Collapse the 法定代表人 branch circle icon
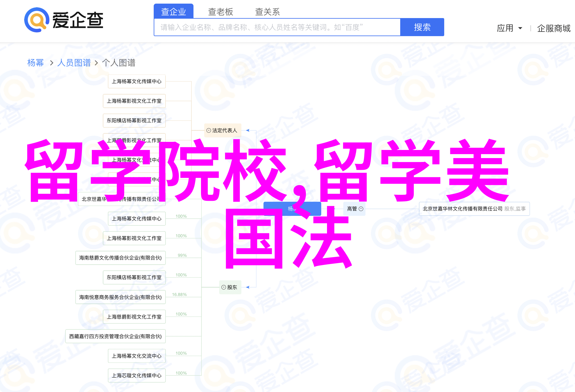575x392 pixels. (209, 130)
